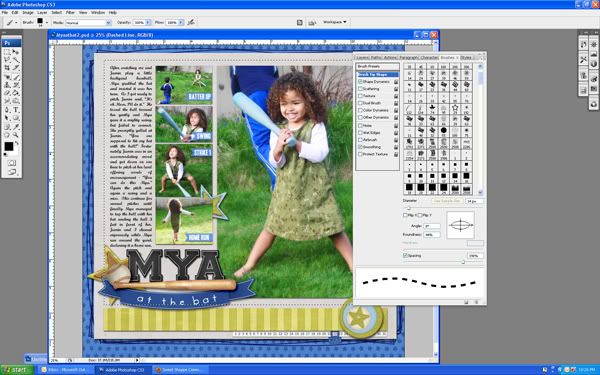
Task: Select the Type tool in the toolbox
Action: click(x=16, y=110)
